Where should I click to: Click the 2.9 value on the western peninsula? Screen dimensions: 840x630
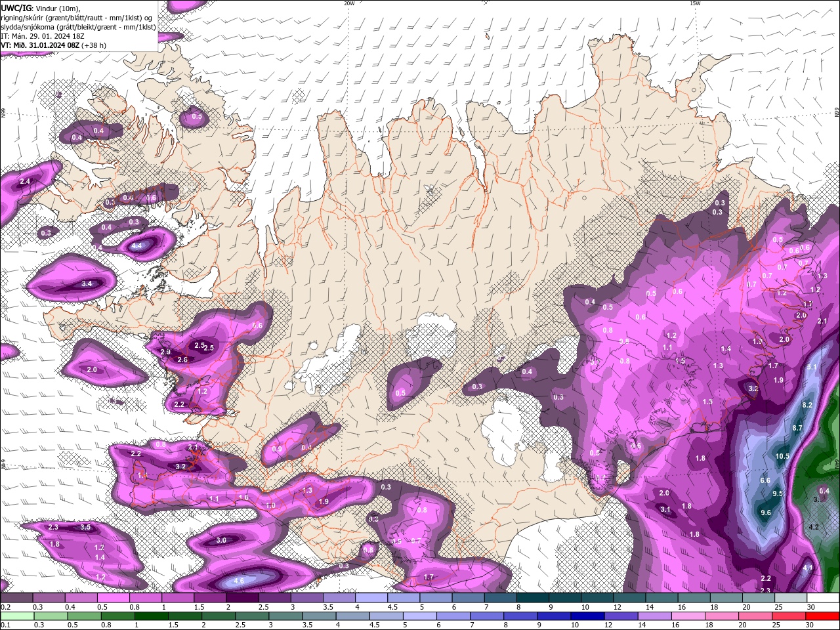165,352
